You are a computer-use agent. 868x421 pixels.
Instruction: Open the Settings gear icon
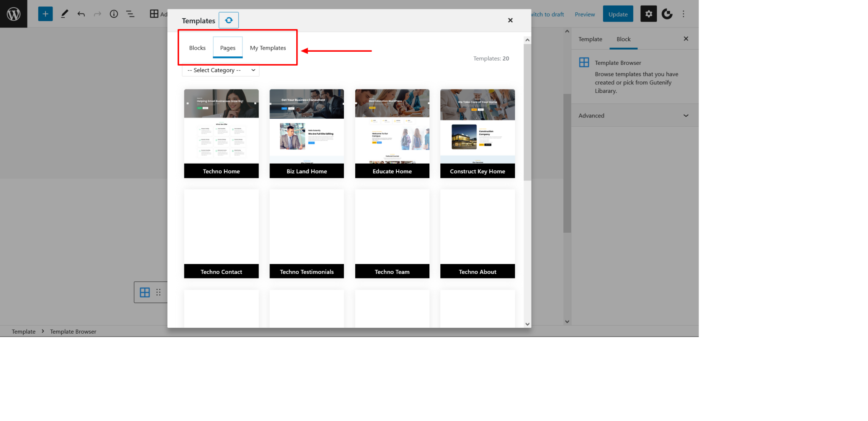point(648,14)
